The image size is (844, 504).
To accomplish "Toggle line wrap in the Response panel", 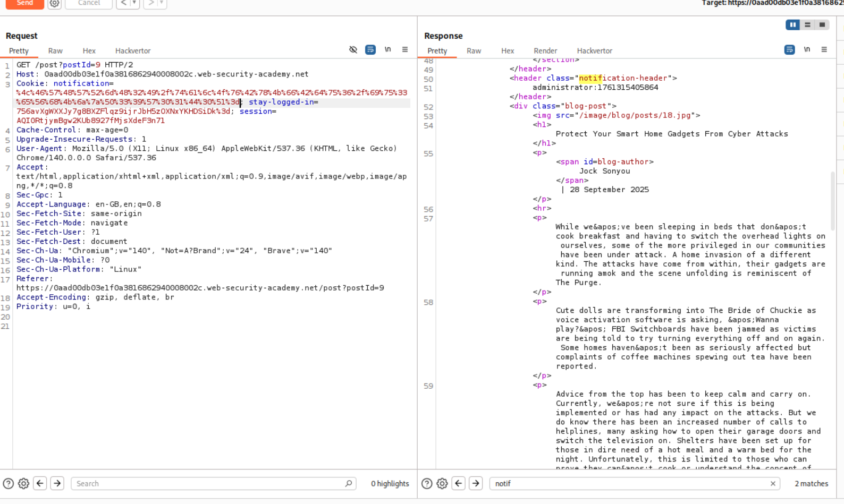I will pyautogui.click(x=789, y=50).
